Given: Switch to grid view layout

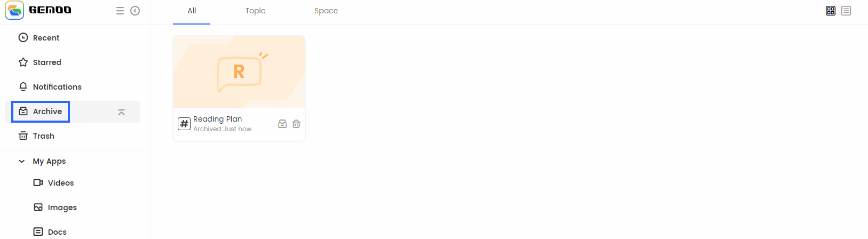Looking at the screenshot, I should (831, 11).
